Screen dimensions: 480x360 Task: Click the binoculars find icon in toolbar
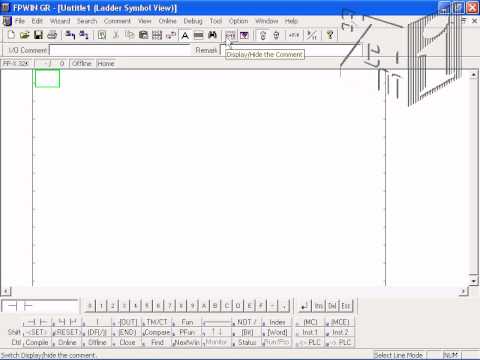point(212,35)
